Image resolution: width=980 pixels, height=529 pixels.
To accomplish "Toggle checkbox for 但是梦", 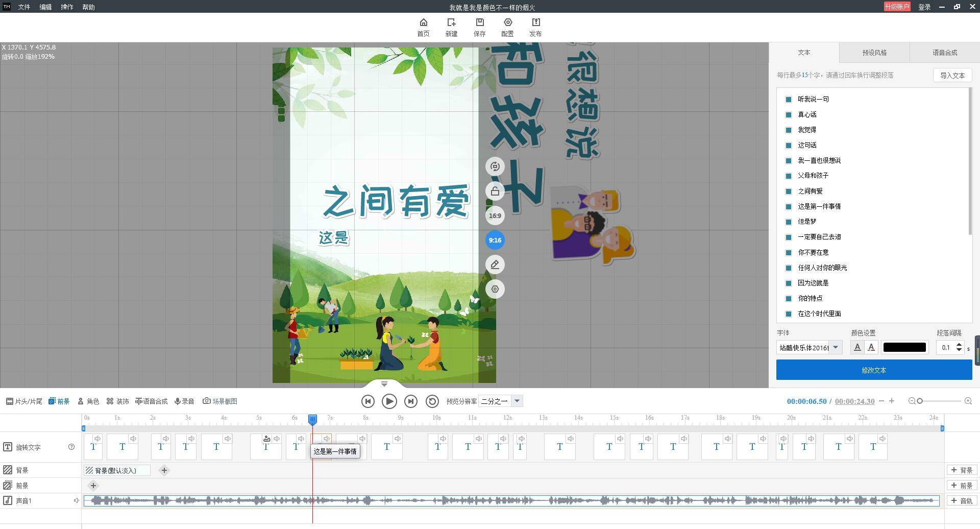I will 789,222.
